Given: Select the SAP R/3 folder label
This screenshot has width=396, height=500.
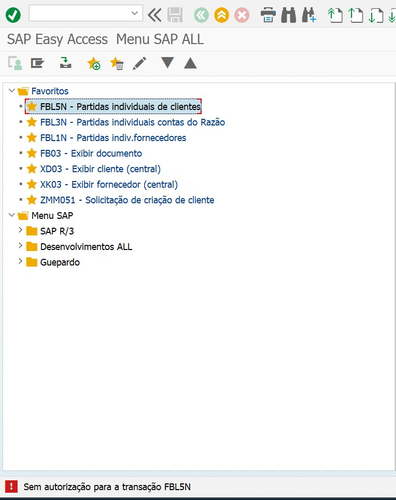Looking at the screenshot, I should tap(57, 231).
